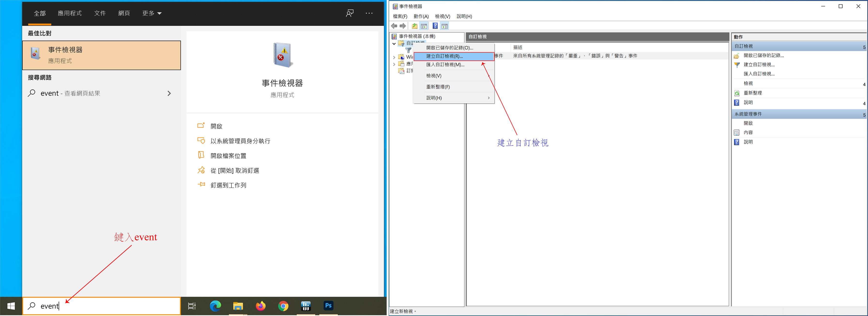Launch Microsoft Edge from the taskbar
Viewport: 868px width, 316px height.
pyautogui.click(x=215, y=306)
